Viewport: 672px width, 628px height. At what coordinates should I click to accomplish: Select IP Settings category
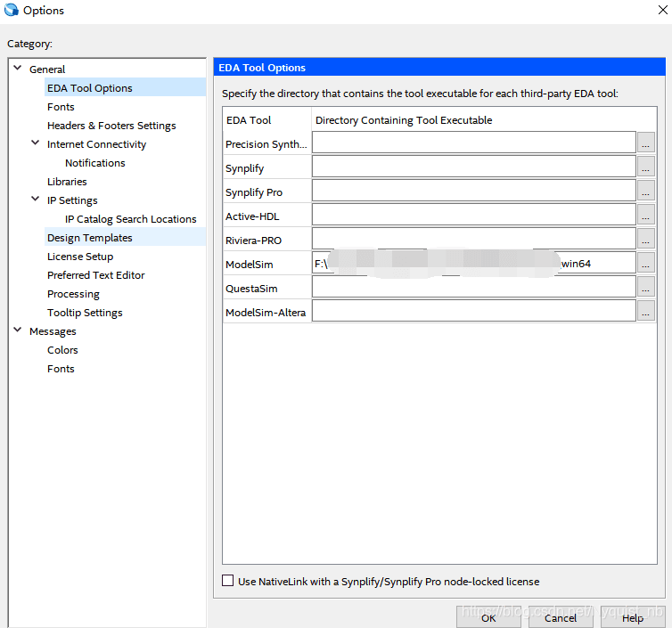click(x=72, y=200)
